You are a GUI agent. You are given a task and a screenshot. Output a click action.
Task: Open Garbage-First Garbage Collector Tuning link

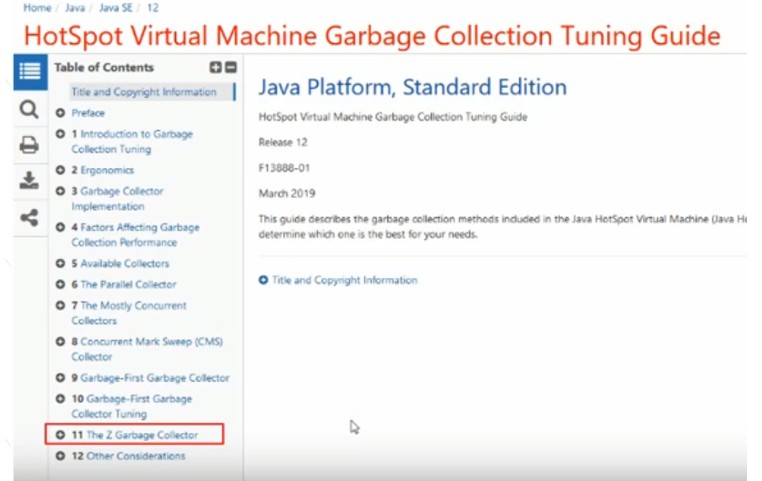click(x=132, y=406)
